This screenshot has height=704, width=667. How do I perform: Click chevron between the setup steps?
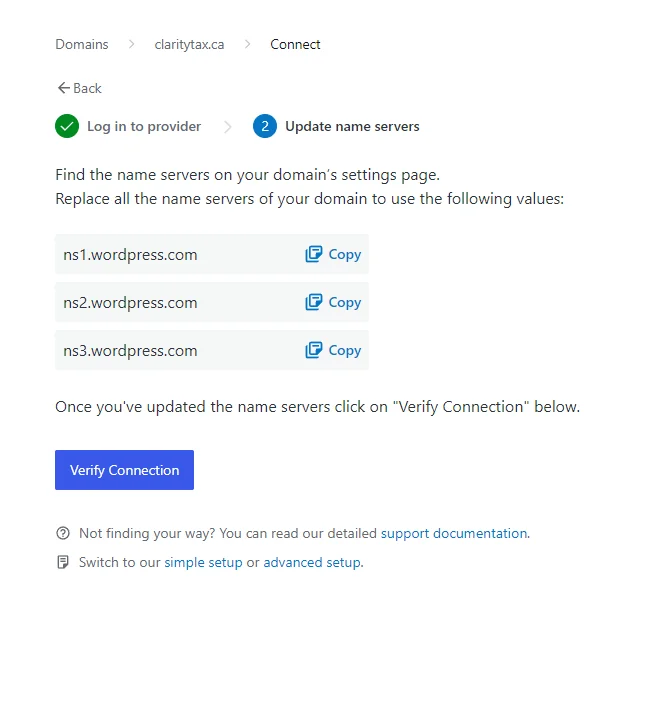coord(228,127)
